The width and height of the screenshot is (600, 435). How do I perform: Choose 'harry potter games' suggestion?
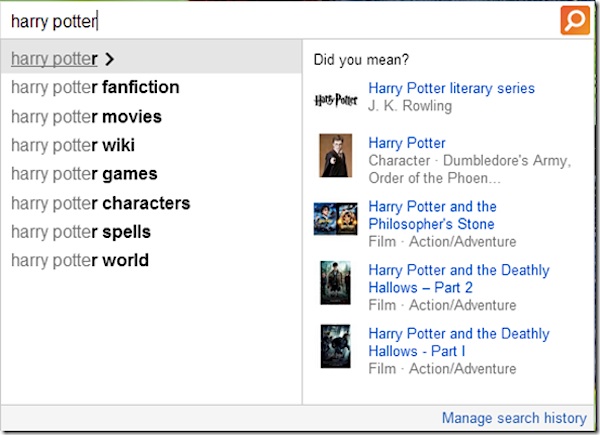tap(84, 174)
